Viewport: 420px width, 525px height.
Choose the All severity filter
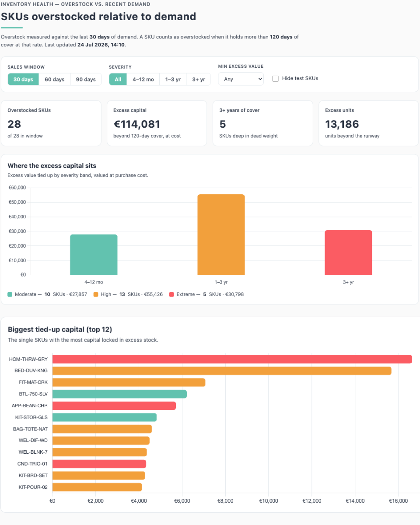118,79
